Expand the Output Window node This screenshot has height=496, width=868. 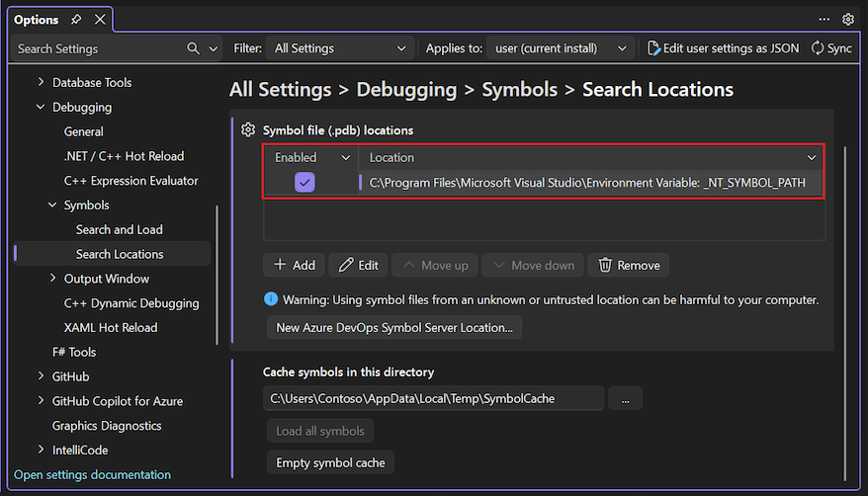coord(53,279)
